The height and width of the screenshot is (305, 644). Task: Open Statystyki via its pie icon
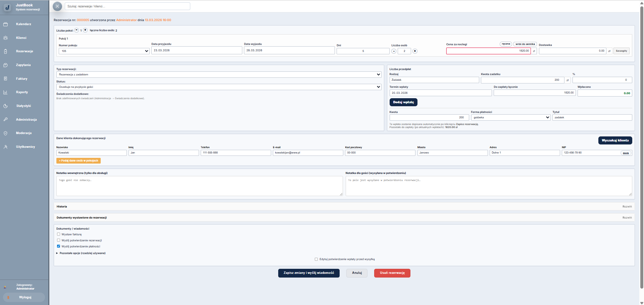point(5,106)
